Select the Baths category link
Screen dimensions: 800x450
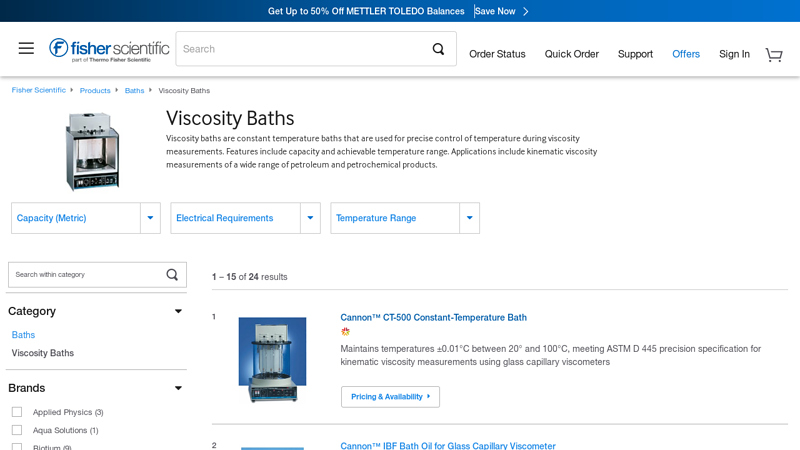(23, 335)
